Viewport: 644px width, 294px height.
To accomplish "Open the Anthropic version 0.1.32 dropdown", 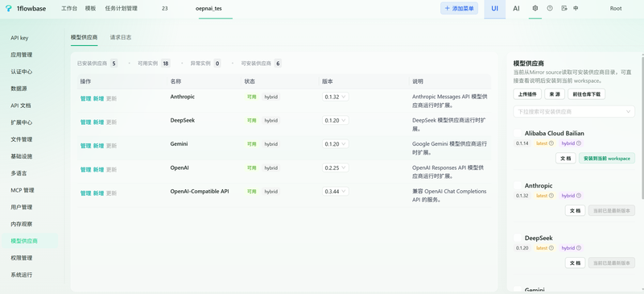I will [x=336, y=97].
